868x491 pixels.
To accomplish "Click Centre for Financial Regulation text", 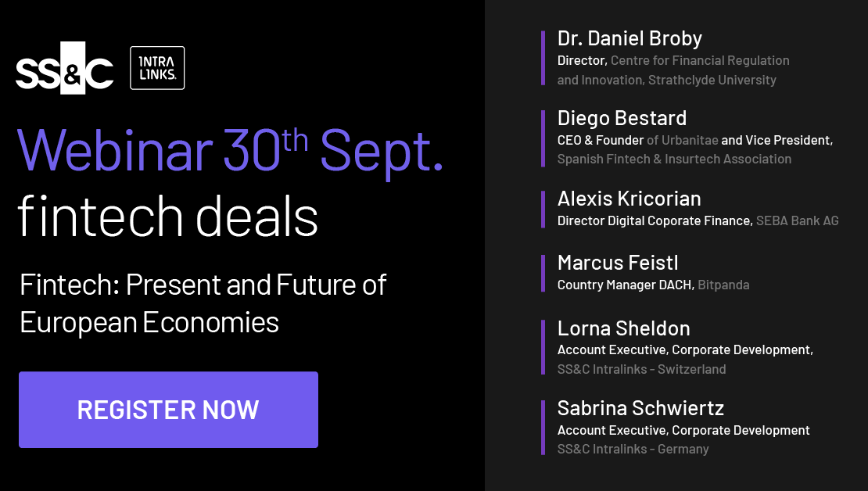I will click(700, 60).
